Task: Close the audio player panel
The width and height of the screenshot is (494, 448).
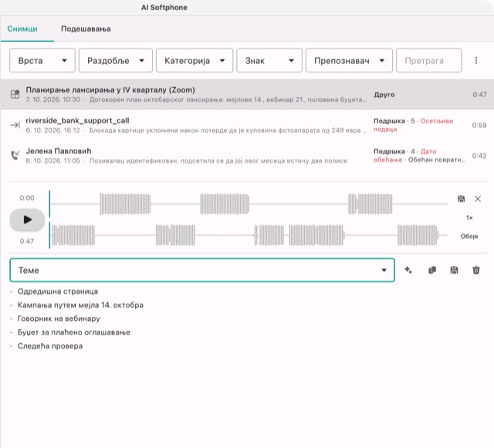Action: pos(478,199)
